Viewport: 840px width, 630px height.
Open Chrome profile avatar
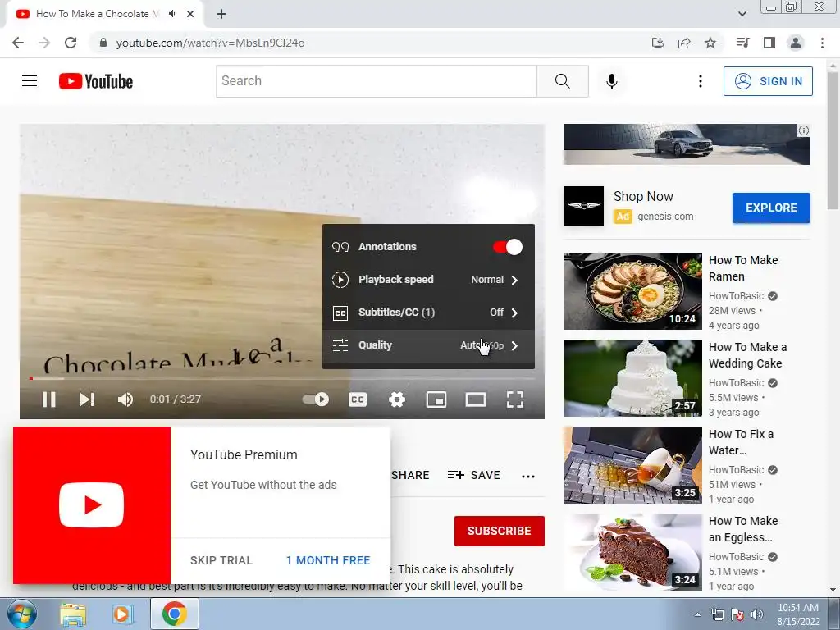tap(796, 43)
